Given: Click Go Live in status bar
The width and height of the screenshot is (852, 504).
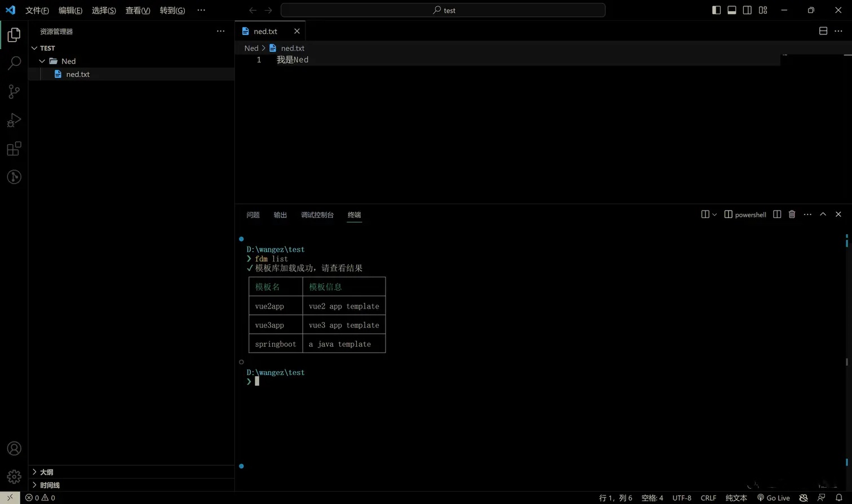Looking at the screenshot, I should point(773,498).
